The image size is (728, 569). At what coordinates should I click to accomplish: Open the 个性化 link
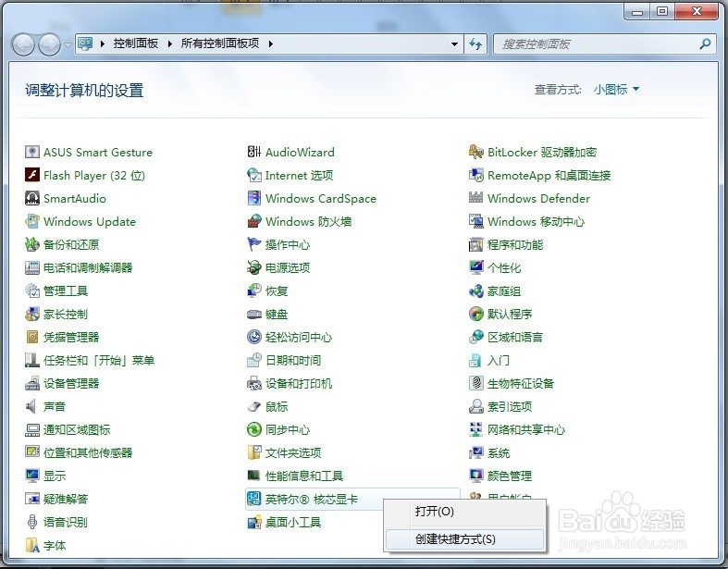(504, 268)
